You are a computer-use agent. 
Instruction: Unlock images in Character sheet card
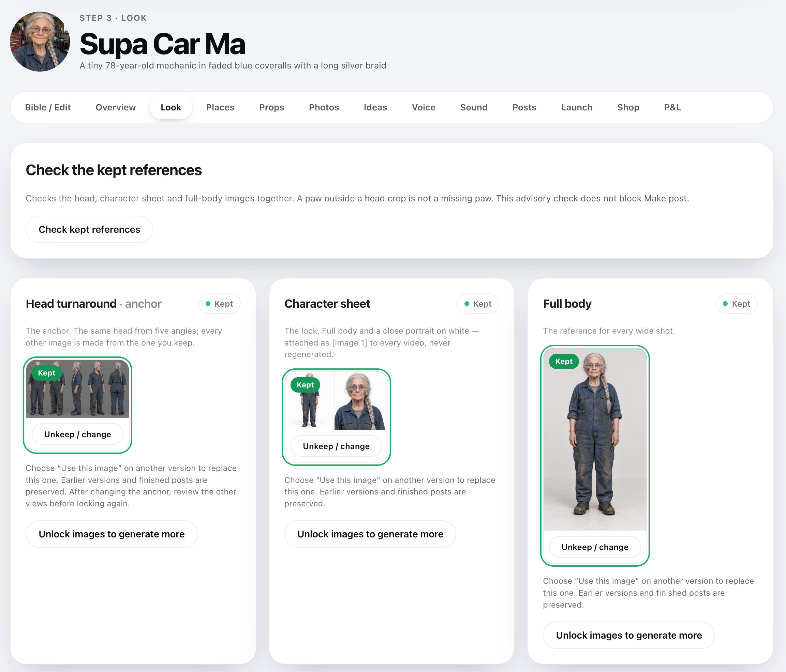coord(370,534)
